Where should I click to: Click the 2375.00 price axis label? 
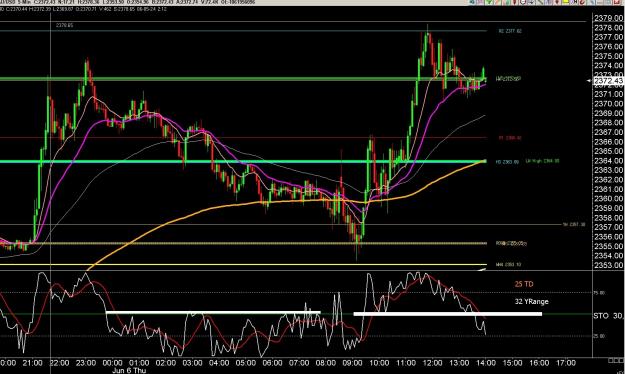point(608,56)
